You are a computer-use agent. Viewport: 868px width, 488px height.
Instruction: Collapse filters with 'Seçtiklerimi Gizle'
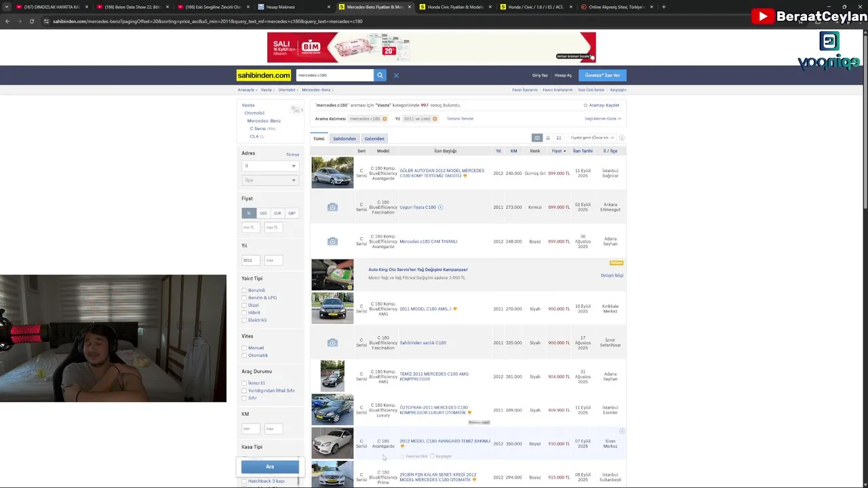603,119
